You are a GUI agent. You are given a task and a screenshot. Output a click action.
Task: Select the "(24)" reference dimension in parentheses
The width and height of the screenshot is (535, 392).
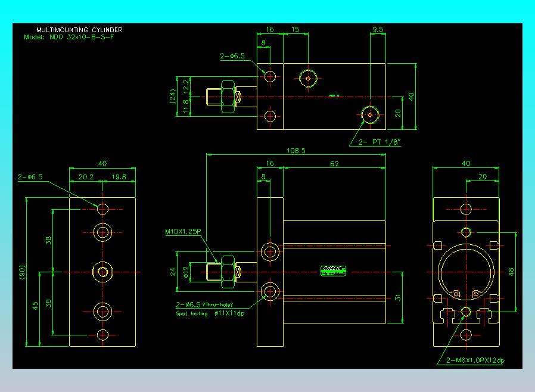click(x=173, y=96)
